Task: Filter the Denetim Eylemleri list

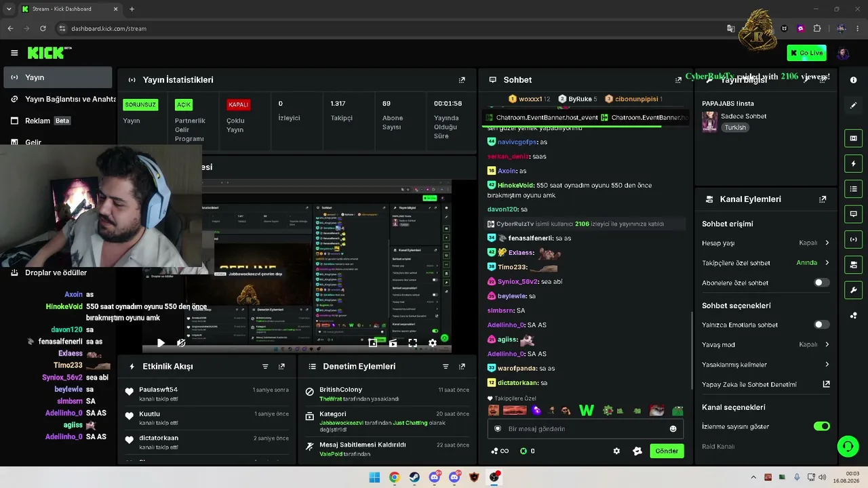Action: 446,367
